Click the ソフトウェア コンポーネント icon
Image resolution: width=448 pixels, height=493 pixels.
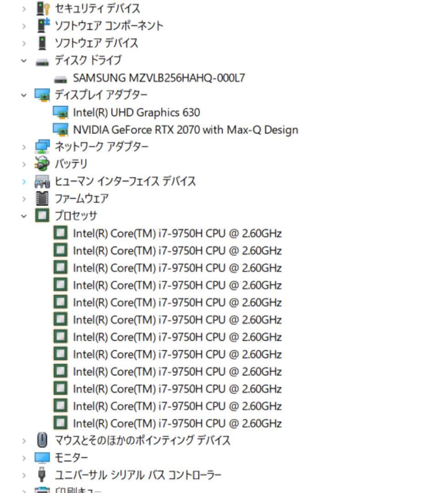pyautogui.click(x=41, y=26)
